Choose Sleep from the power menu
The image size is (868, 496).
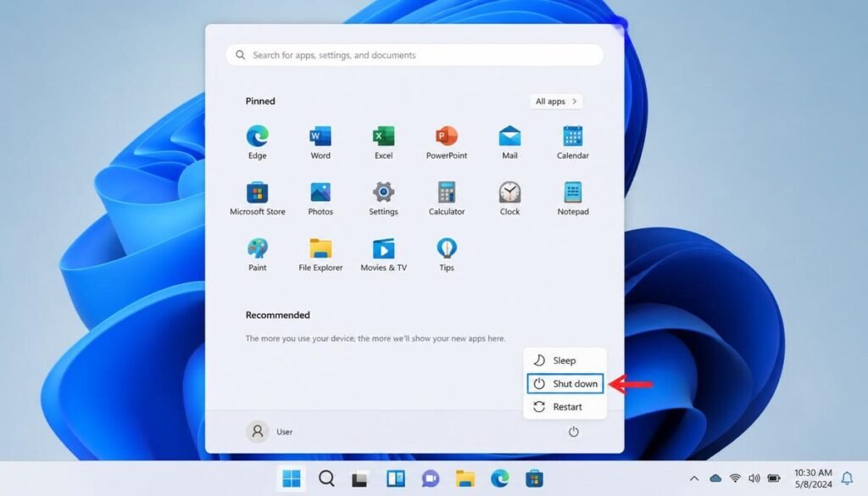click(x=565, y=360)
